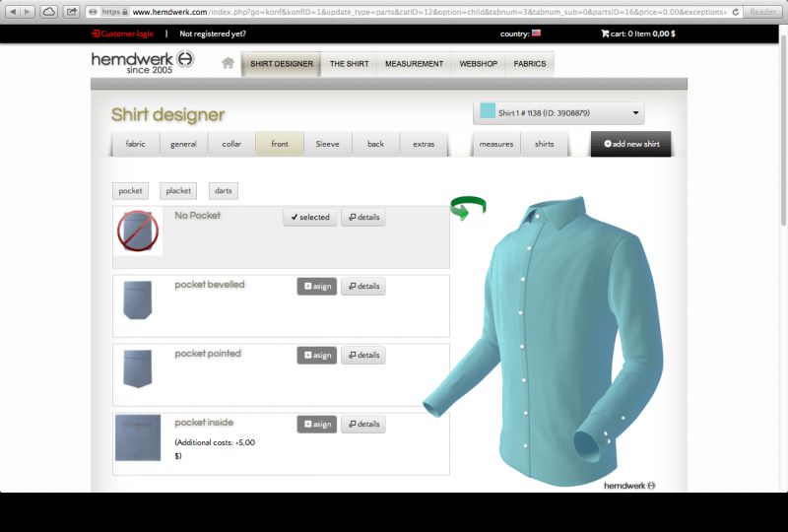The height and width of the screenshot is (532, 788).
Task: Open THE SHIRT menu tab
Action: pyautogui.click(x=350, y=64)
